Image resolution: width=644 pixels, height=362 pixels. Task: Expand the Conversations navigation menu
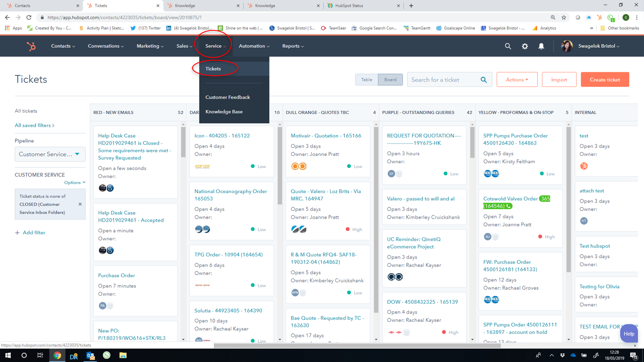tap(106, 46)
